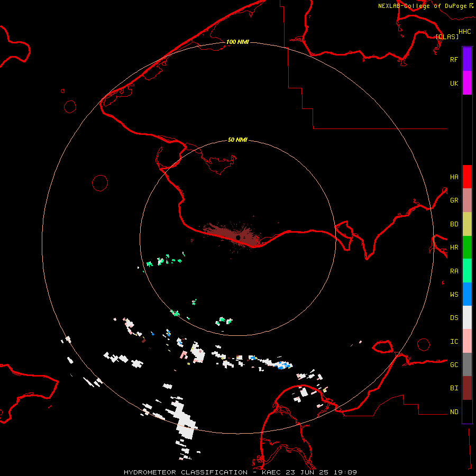Click the BI legend label

point(454,388)
